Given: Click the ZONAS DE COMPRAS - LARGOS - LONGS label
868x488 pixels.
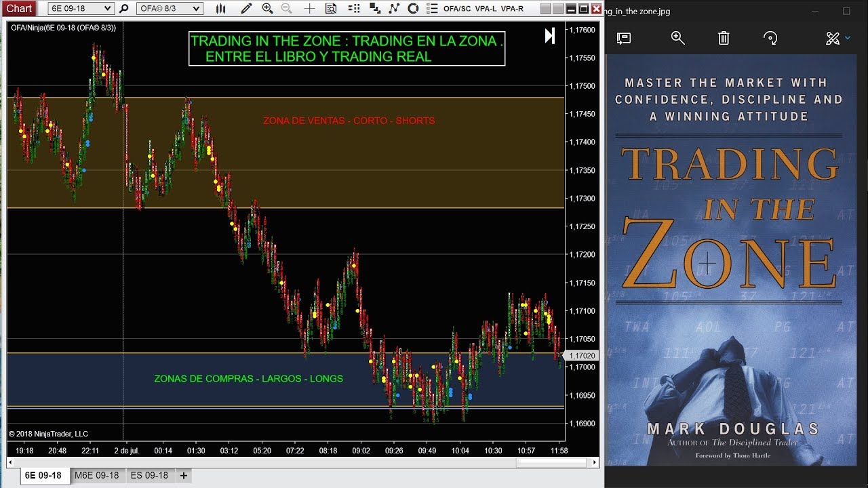Looking at the screenshot, I should pyautogui.click(x=249, y=379).
